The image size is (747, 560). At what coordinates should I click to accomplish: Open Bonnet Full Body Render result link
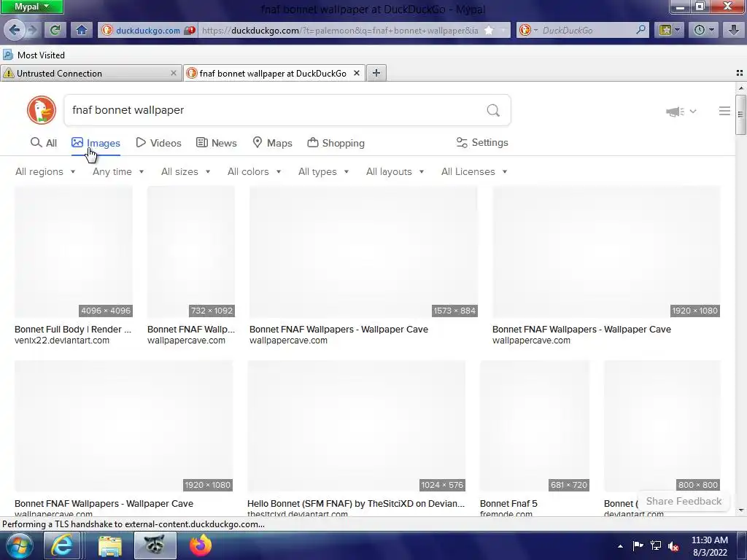click(x=73, y=329)
